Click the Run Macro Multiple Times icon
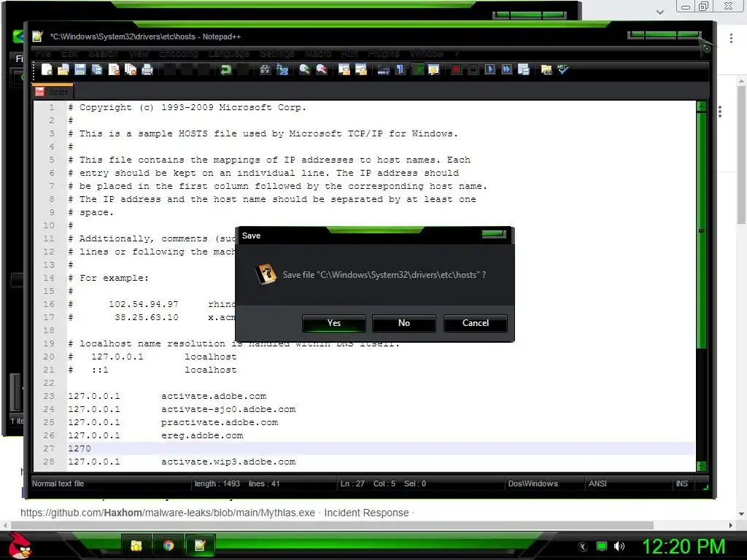Viewport: 747px width, 560px height. [506, 69]
